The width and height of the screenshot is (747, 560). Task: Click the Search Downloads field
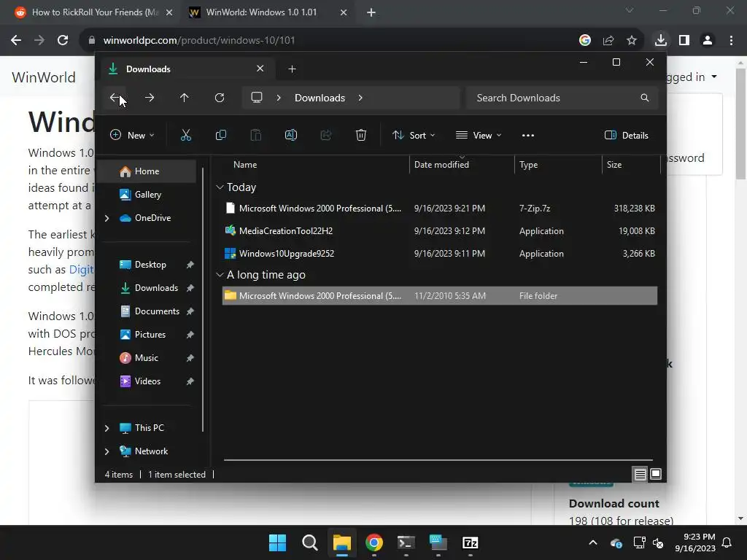click(562, 98)
